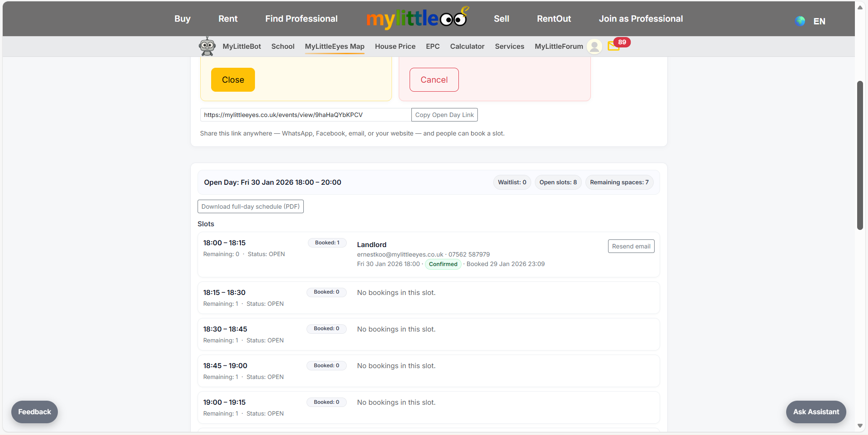Open the Buy menu
This screenshot has width=868, height=435.
tap(182, 19)
